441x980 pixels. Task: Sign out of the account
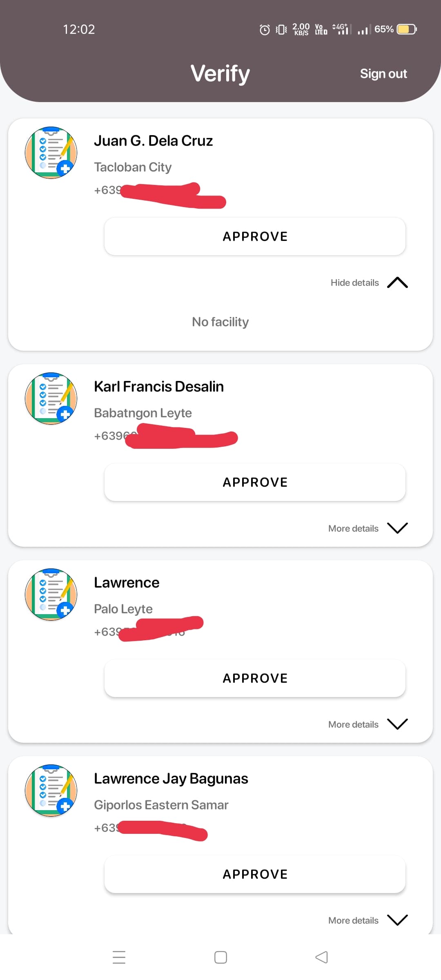[383, 73]
